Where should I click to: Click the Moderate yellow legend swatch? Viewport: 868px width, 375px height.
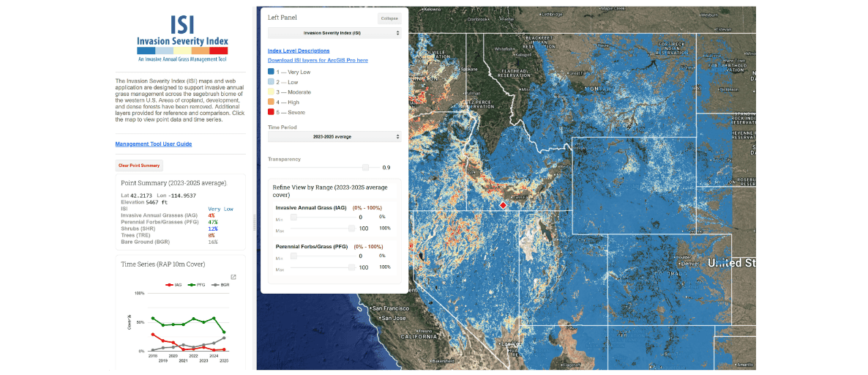pos(271,92)
